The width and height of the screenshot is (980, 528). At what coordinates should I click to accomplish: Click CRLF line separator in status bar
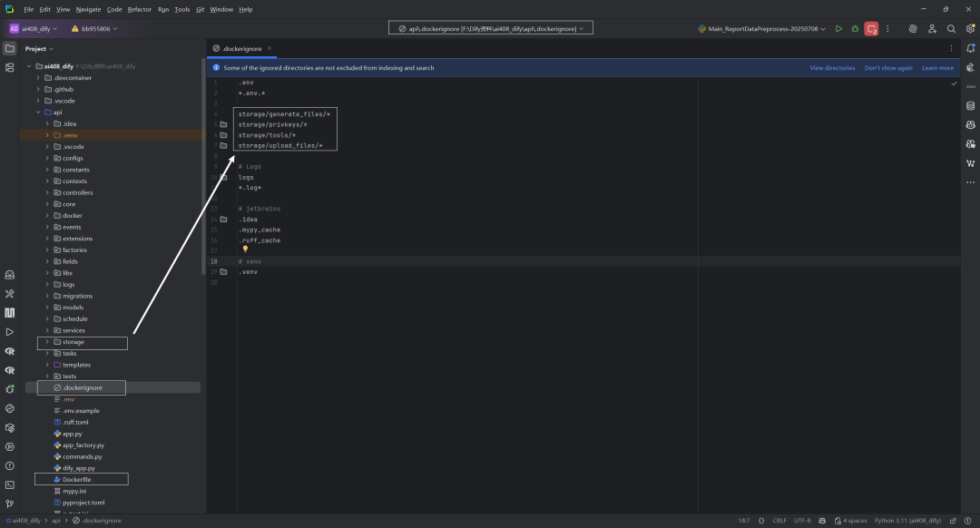(x=779, y=521)
